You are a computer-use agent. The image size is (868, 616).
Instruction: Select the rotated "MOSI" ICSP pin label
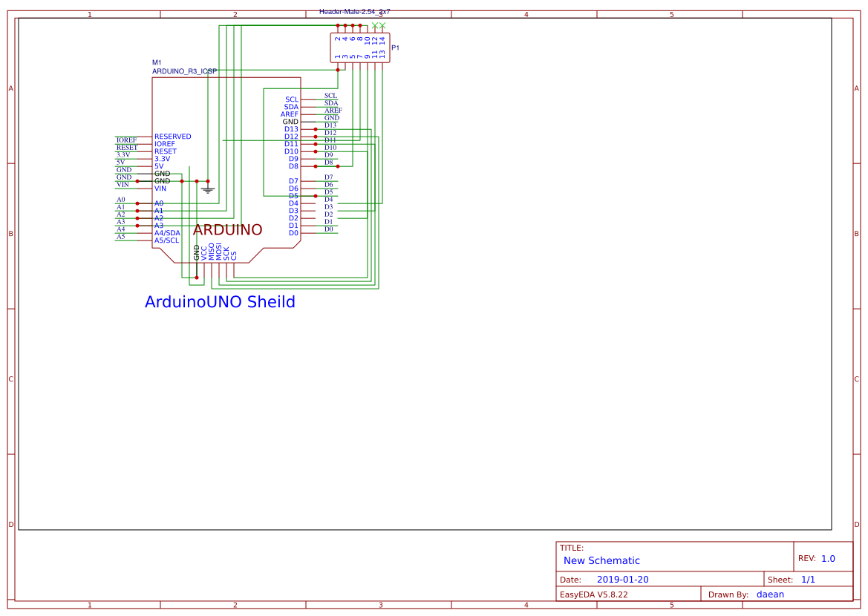tap(218, 252)
